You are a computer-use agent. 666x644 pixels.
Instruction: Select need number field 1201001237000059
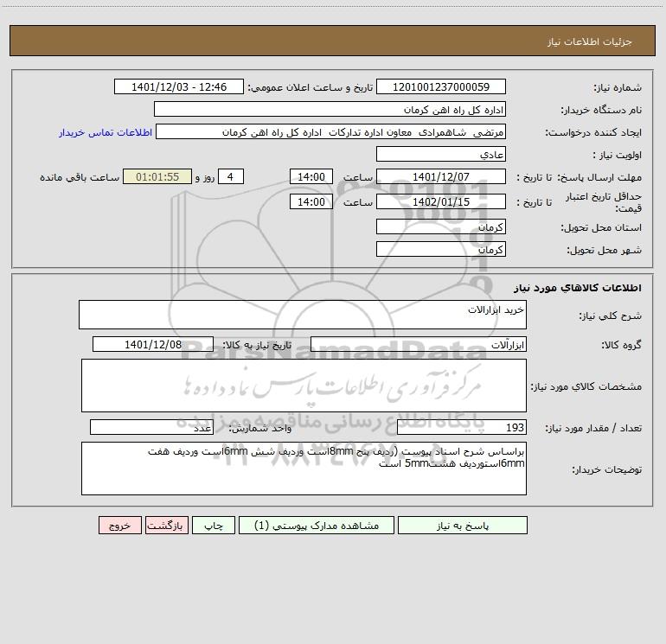[x=441, y=87]
